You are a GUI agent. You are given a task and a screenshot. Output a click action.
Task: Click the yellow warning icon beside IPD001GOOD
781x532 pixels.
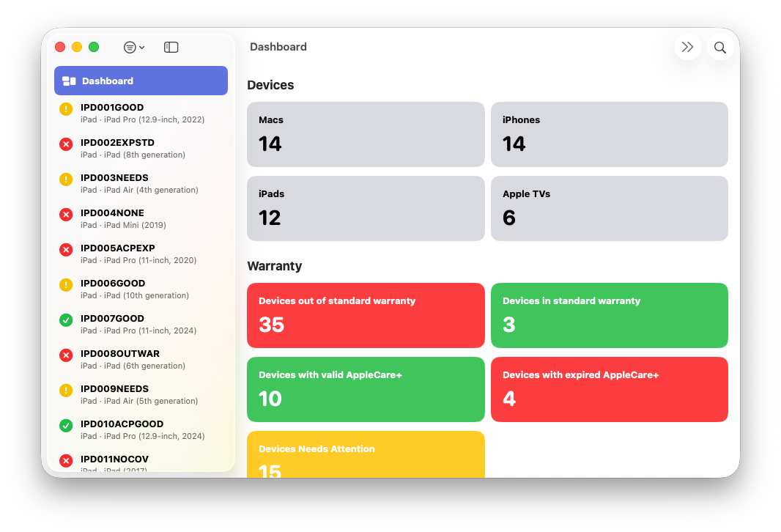66,108
